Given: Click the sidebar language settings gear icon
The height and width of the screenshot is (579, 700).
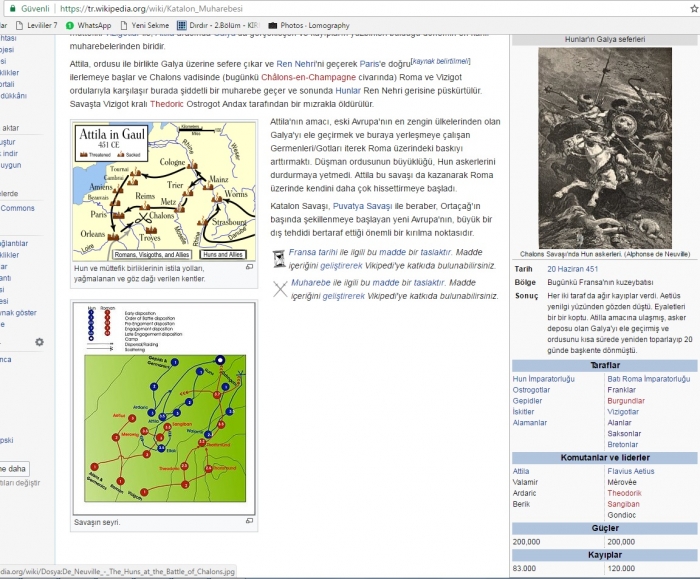Looking at the screenshot, I should (39, 342).
